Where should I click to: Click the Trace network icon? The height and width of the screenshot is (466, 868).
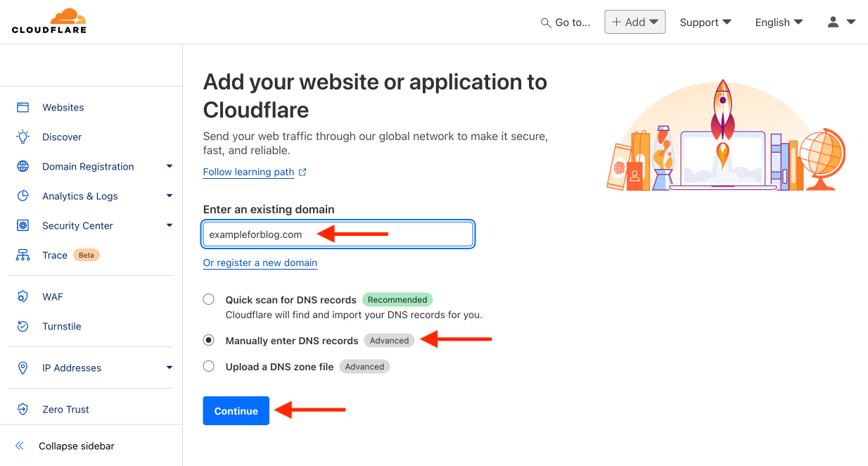pos(23,256)
